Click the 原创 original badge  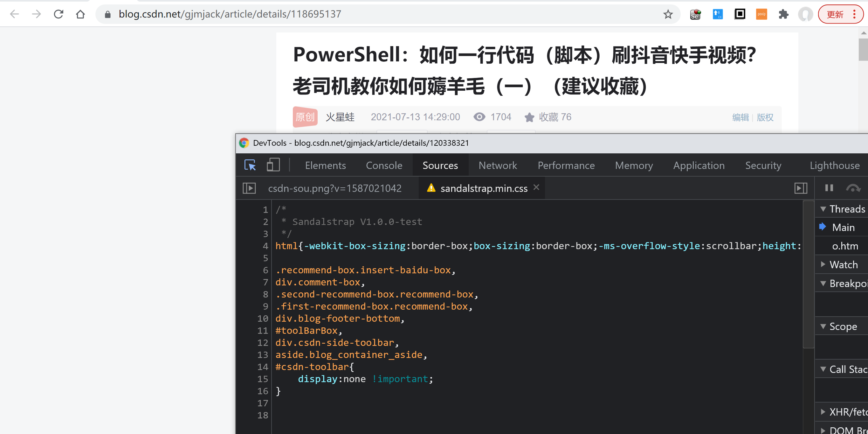tap(305, 117)
